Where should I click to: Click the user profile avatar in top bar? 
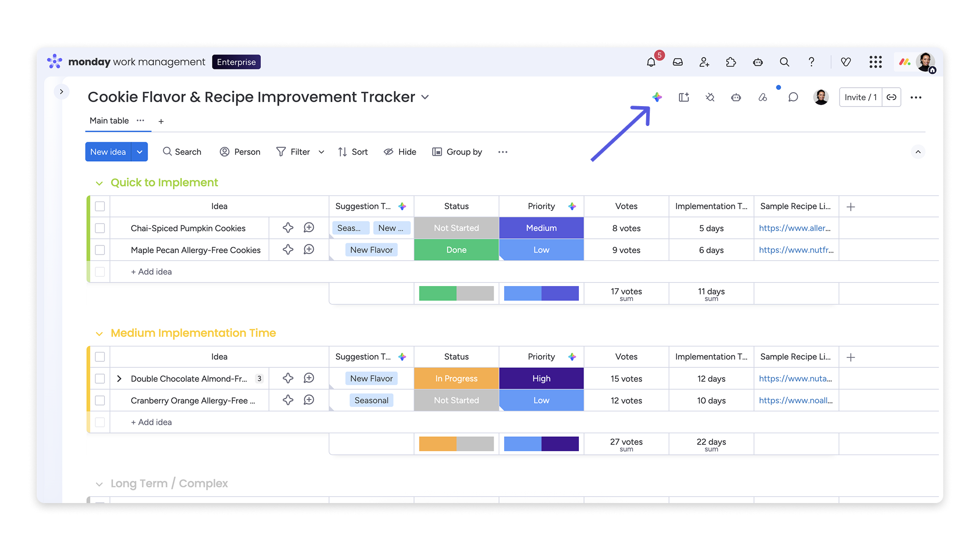(925, 62)
